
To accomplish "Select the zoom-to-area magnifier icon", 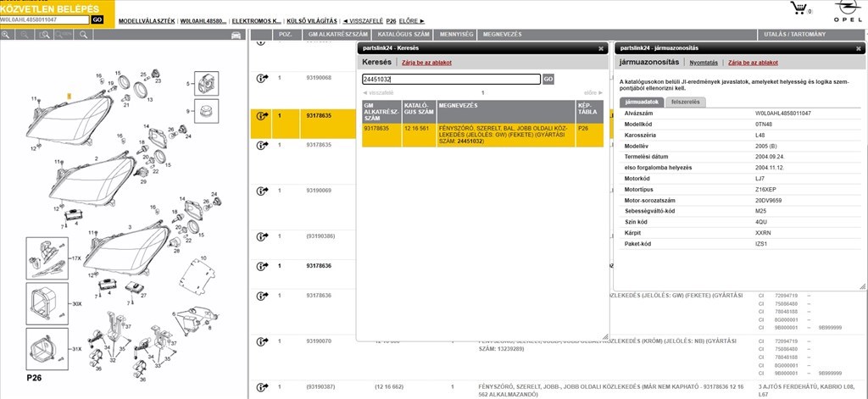I will pyautogui.click(x=44, y=35).
